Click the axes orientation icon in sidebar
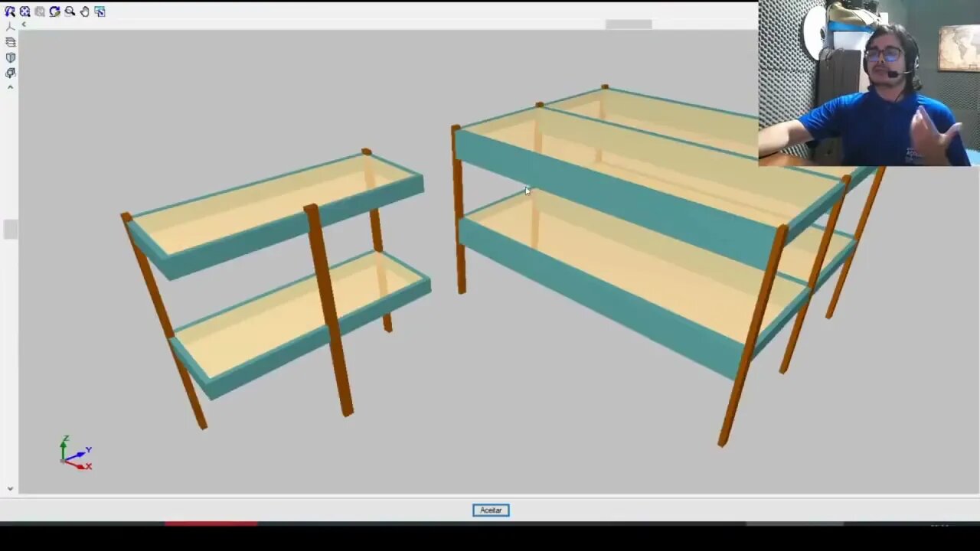Screen dimensions: 980x551 (x=10, y=28)
